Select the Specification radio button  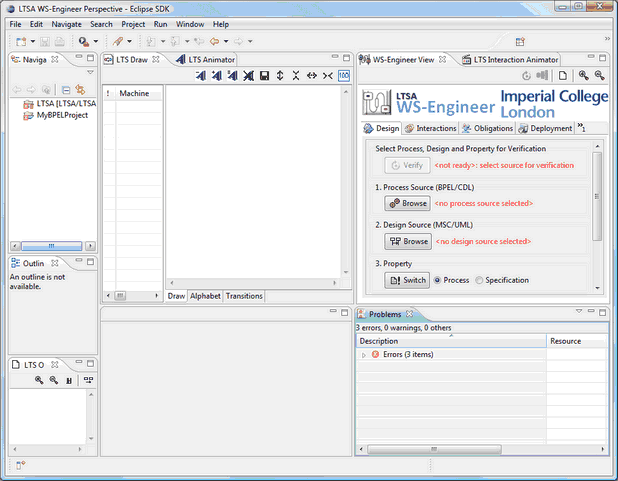[x=480, y=280]
